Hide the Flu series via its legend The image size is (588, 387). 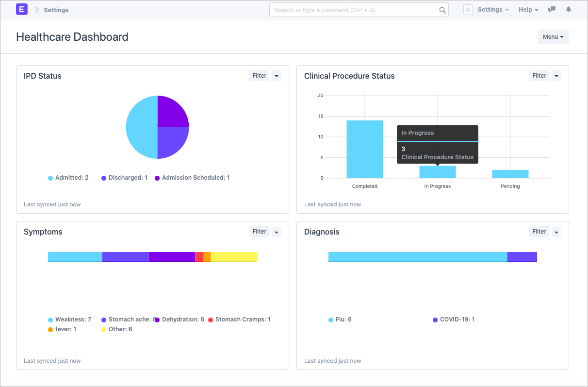tap(341, 320)
